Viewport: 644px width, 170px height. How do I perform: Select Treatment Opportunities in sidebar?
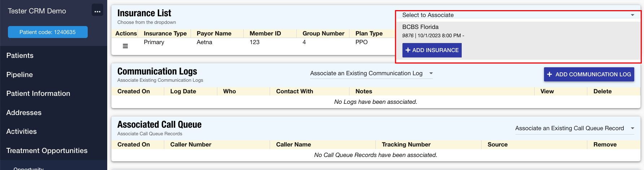tap(47, 151)
